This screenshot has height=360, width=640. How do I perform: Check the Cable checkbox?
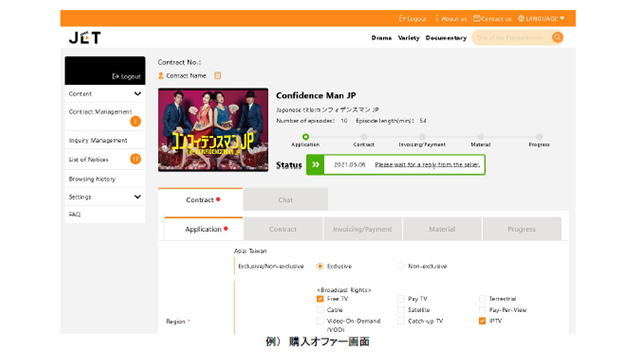pos(320,310)
